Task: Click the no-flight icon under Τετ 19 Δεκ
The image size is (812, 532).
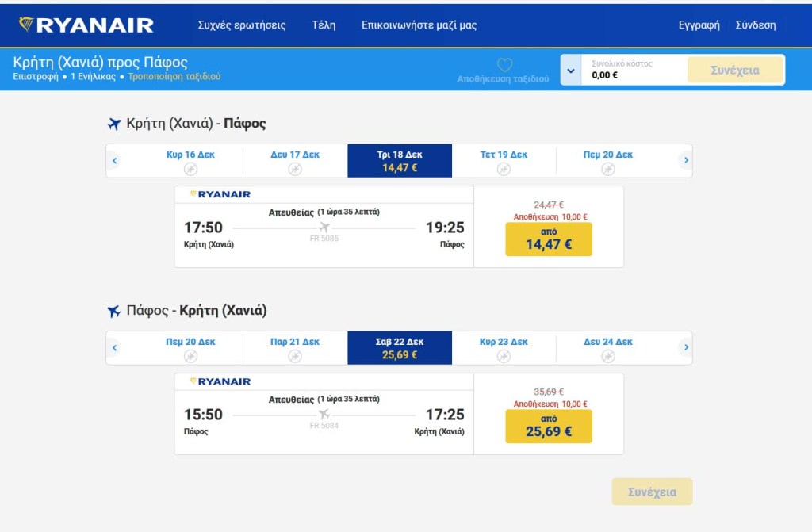Action: (x=504, y=169)
